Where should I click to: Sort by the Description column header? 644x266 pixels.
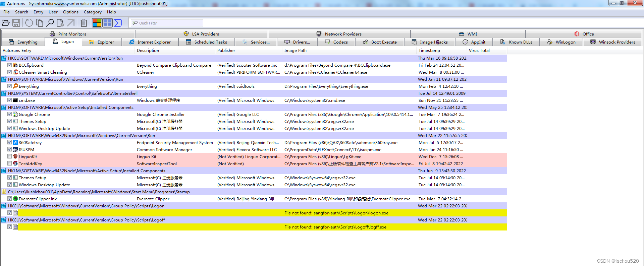175,51
